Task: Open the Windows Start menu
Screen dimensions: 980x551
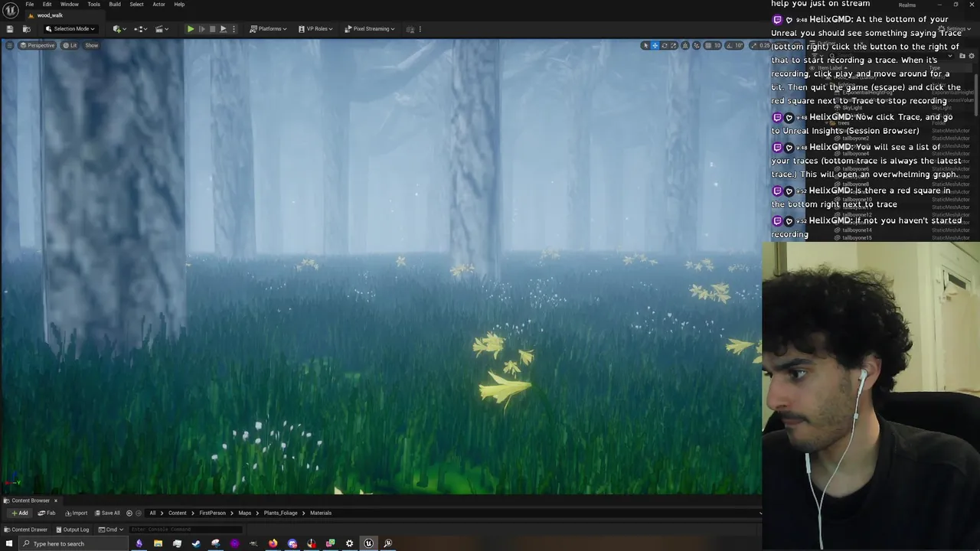Action: pyautogui.click(x=9, y=543)
